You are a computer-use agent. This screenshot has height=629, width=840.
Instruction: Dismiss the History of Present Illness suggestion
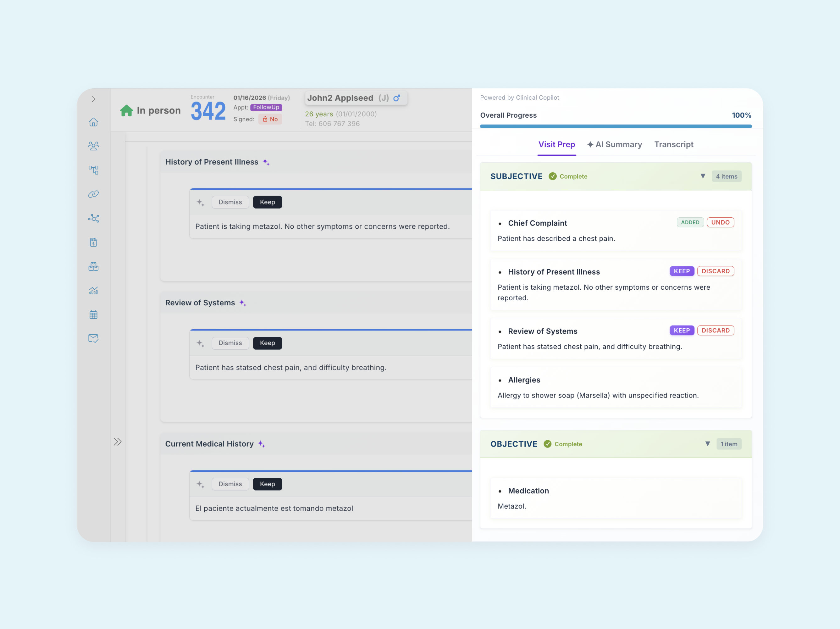[230, 202]
